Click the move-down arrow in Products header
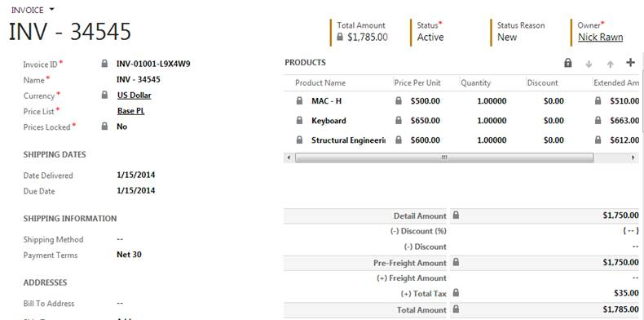The width and height of the screenshot is (644, 320). (x=589, y=64)
